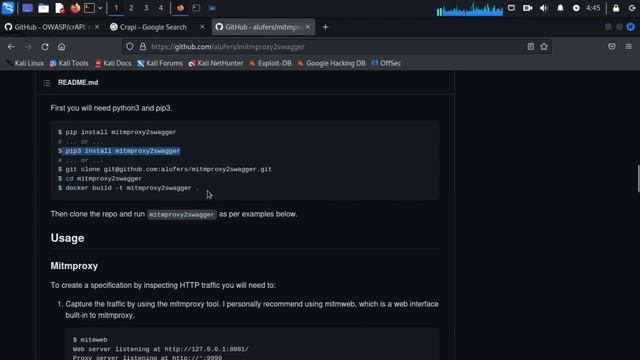
Task: Open the session logout icon
Action: click(632, 8)
